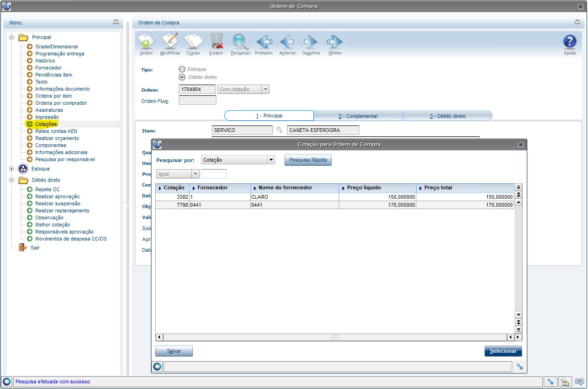
Task: Click the Selecionar button
Action: point(503,351)
